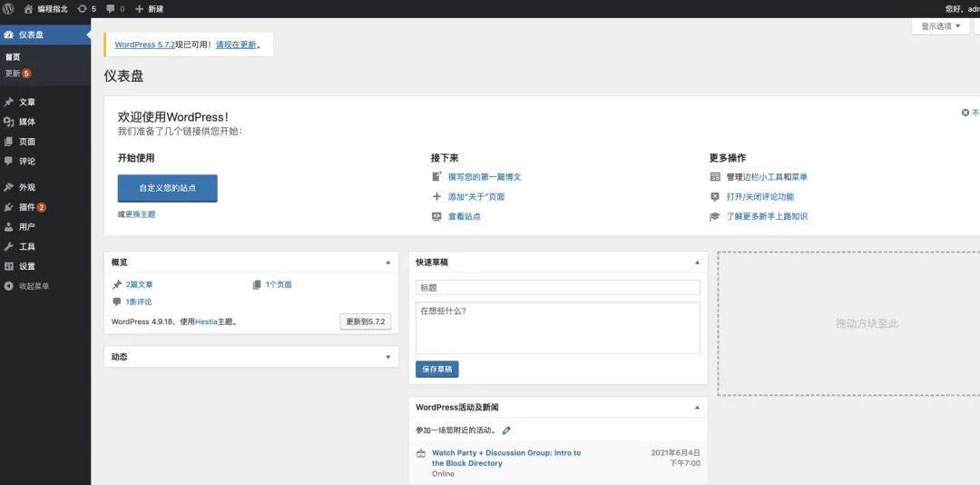Click the 用户 person icon

(9, 226)
